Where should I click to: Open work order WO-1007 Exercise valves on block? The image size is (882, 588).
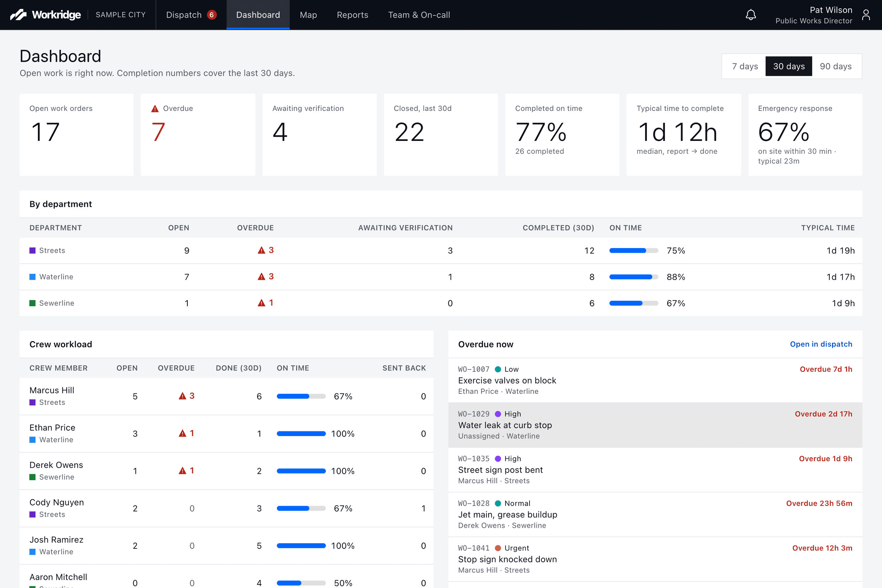(655, 380)
